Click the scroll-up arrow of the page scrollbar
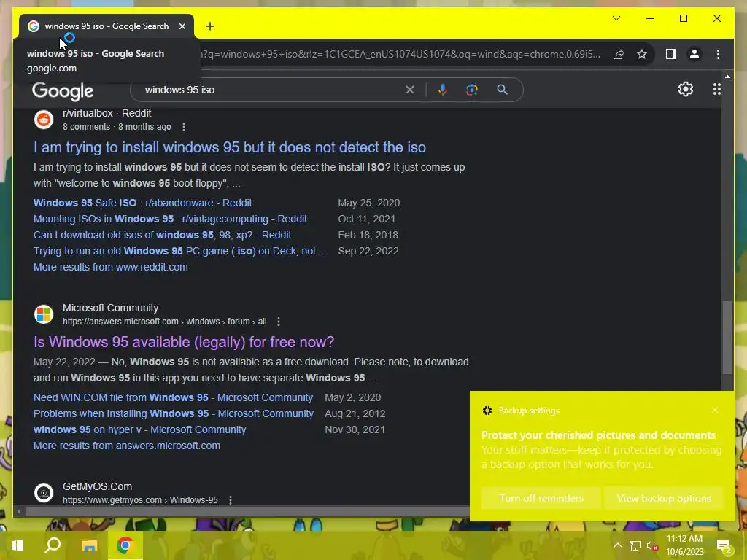The height and width of the screenshot is (560, 747). pyautogui.click(x=727, y=76)
